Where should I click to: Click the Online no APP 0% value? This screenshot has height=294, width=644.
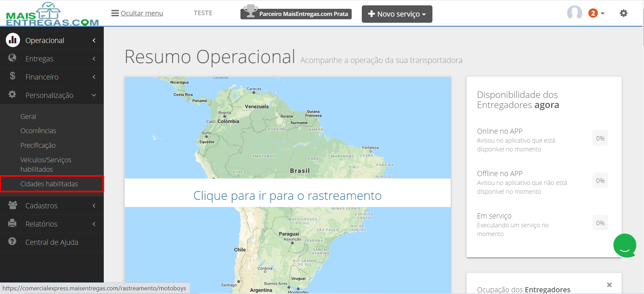pos(600,138)
